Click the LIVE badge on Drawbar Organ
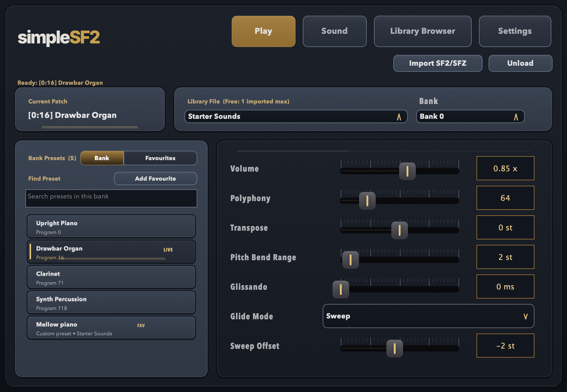The height and width of the screenshot is (392, 567). tap(168, 250)
